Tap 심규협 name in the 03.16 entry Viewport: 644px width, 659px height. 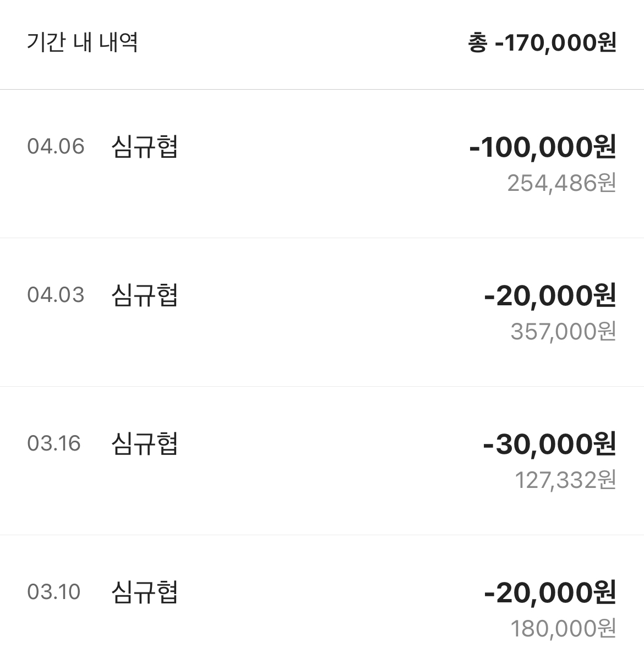coord(144,444)
